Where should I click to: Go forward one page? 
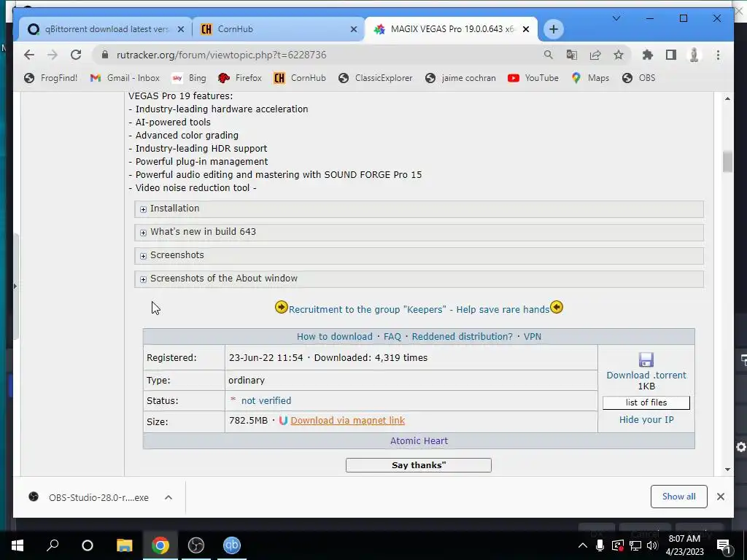pos(53,55)
